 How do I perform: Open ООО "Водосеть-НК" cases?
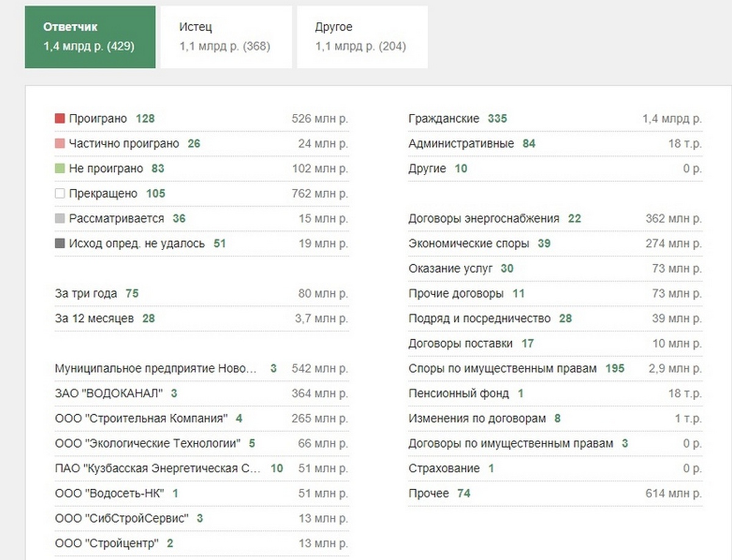[x=109, y=494]
